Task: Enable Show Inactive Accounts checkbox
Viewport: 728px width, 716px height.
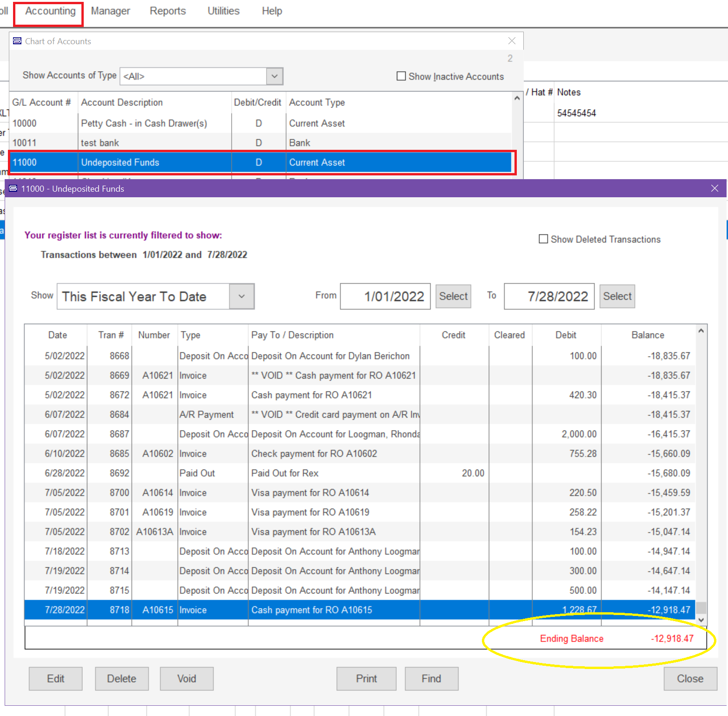Action: tap(401, 76)
